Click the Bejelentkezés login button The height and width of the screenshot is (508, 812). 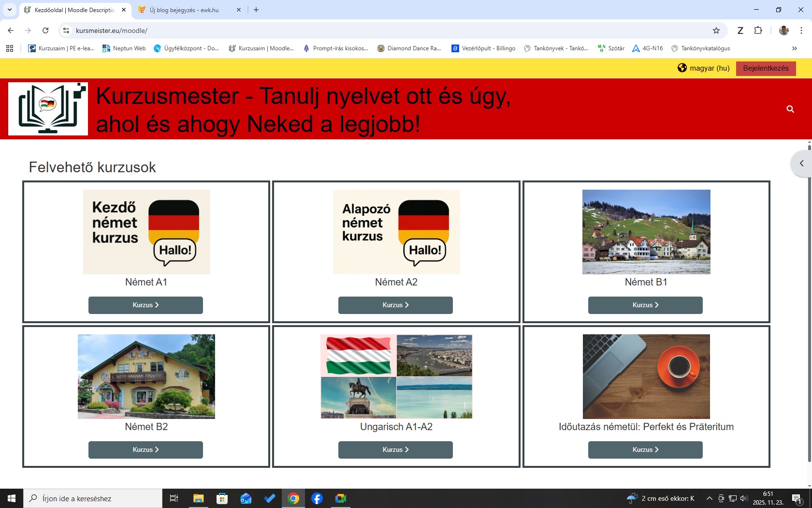pyautogui.click(x=766, y=68)
